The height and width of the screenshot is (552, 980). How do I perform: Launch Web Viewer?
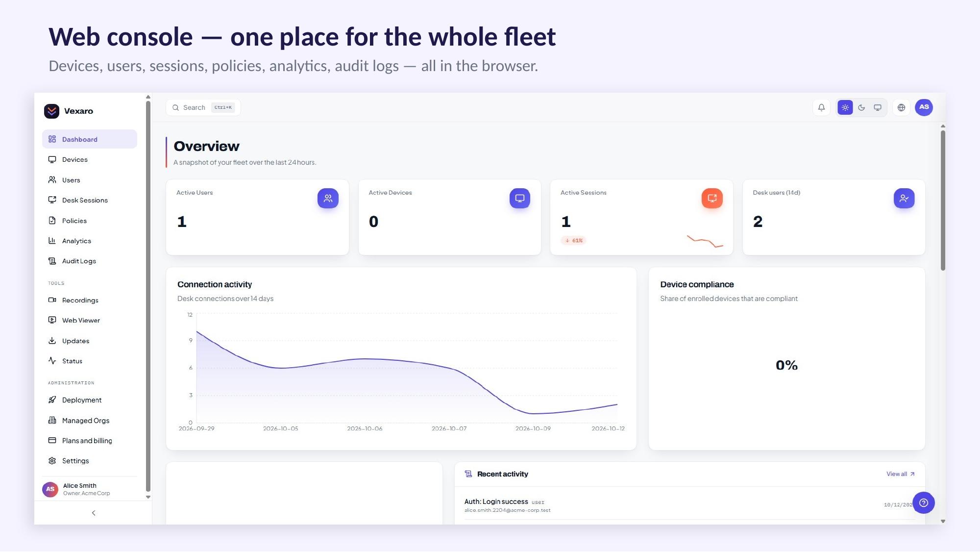pos(90,320)
